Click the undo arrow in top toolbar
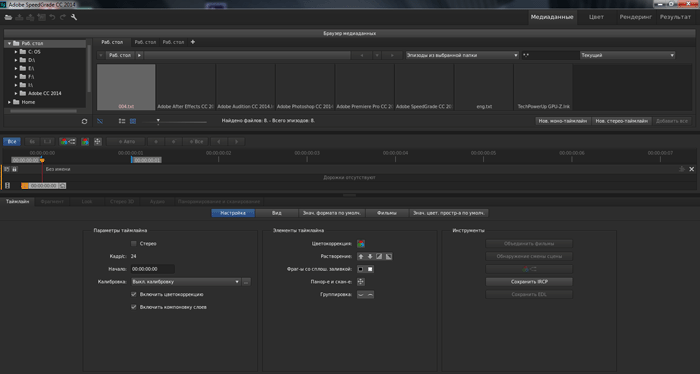 click(x=52, y=17)
